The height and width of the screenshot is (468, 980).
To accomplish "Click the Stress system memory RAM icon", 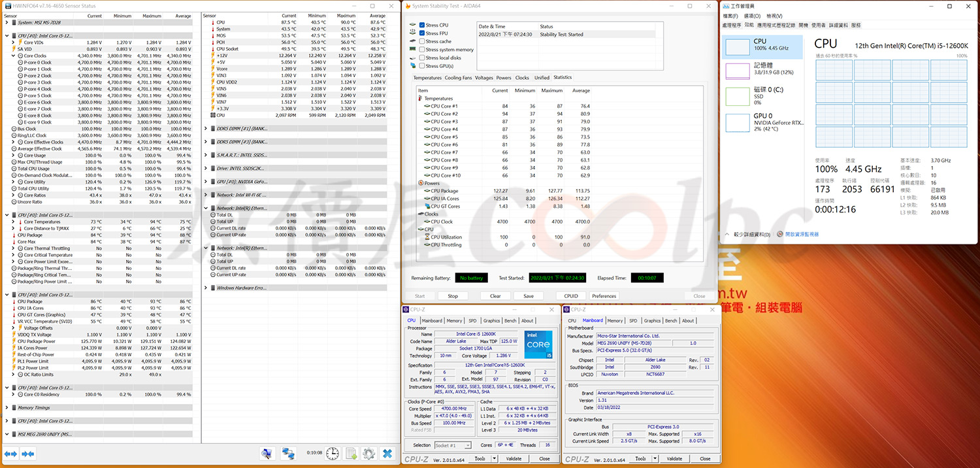I will 413,49.
